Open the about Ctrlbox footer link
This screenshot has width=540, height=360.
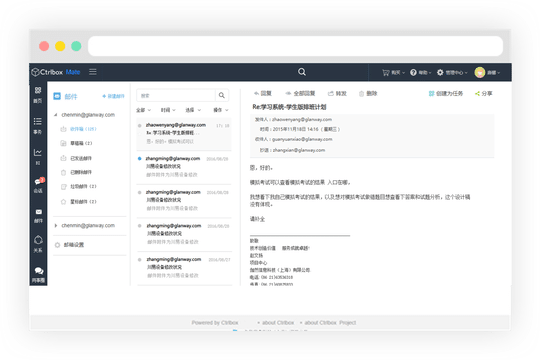click(x=278, y=323)
